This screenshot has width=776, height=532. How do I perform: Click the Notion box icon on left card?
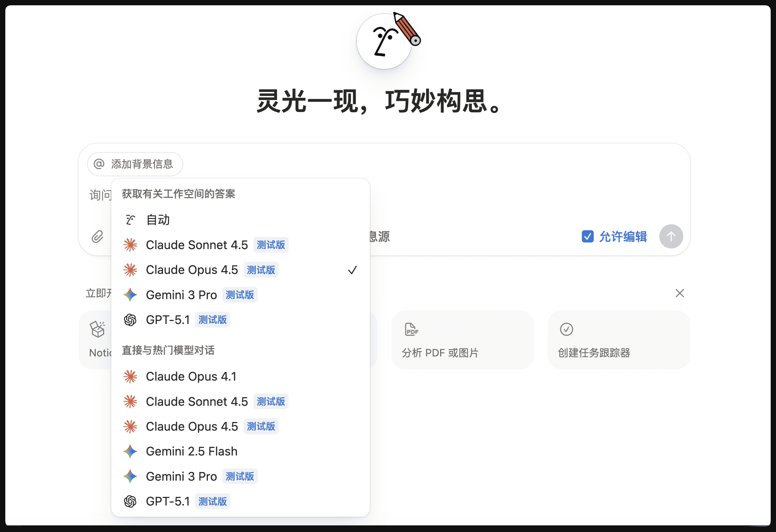point(98,329)
